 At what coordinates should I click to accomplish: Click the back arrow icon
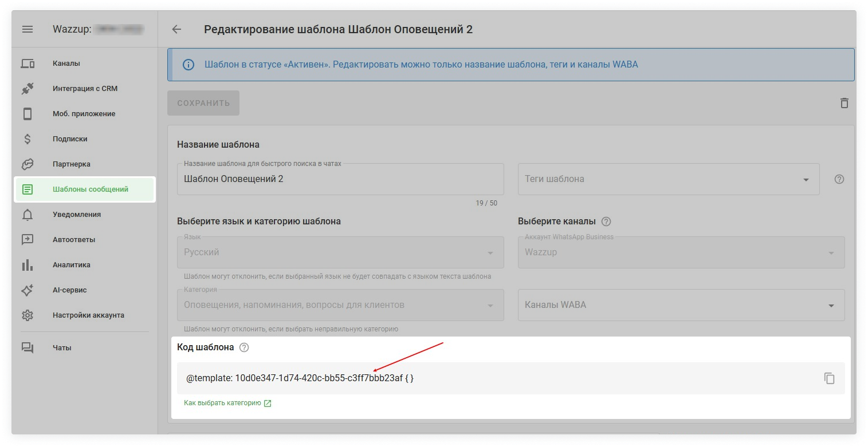pyautogui.click(x=176, y=29)
